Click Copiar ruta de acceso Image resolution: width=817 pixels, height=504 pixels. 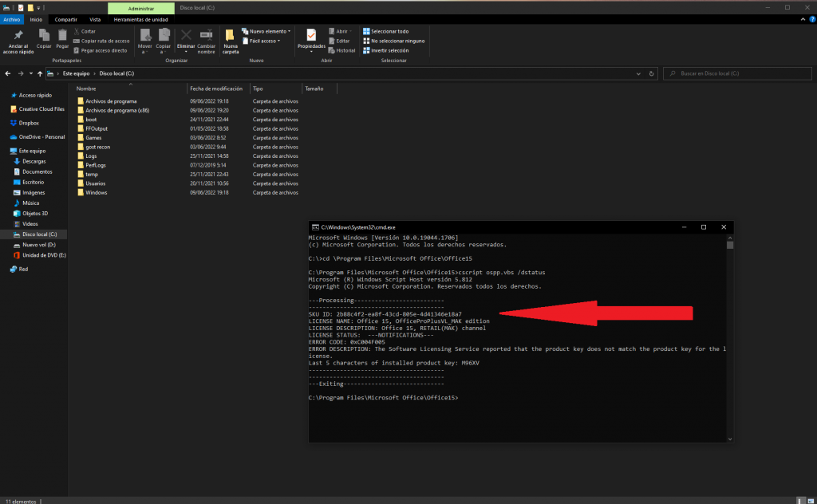(104, 41)
